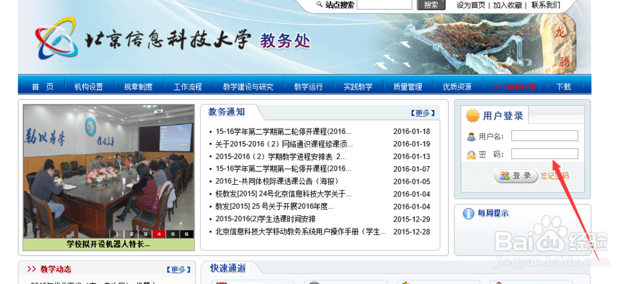Open the 质量管理 menu

click(x=408, y=87)
